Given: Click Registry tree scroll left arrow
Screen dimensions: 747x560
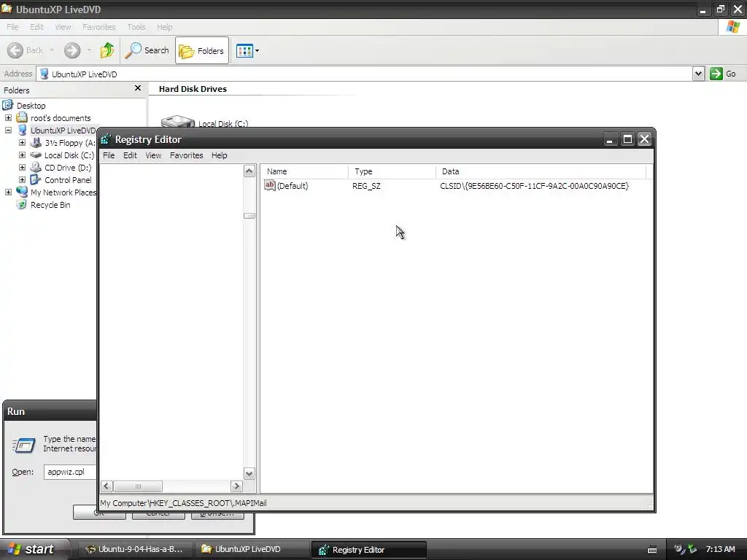Looking at the screenshot, I should (x=107, y=486).
